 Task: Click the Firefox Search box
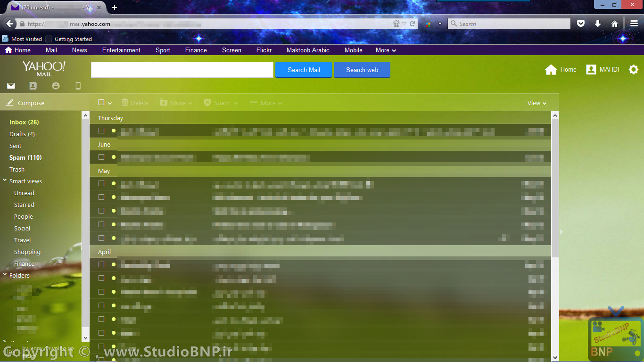click(x=509, y=24)
